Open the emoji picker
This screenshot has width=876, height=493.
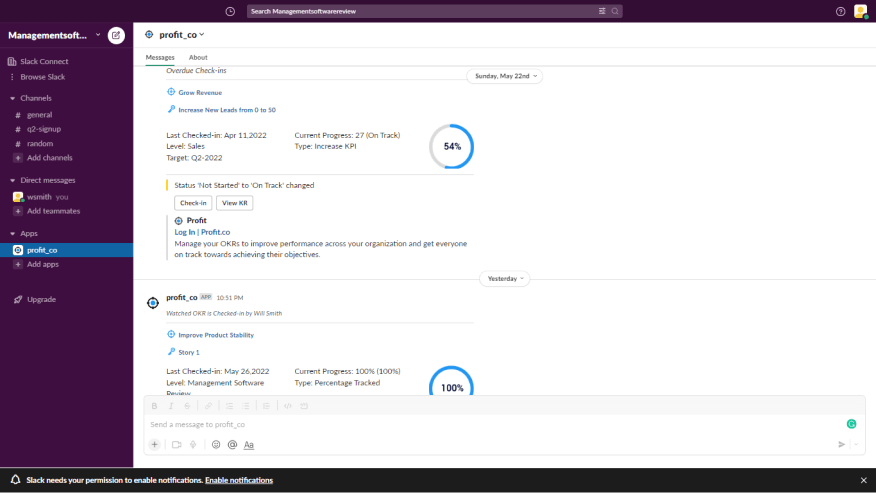(216, 444)
